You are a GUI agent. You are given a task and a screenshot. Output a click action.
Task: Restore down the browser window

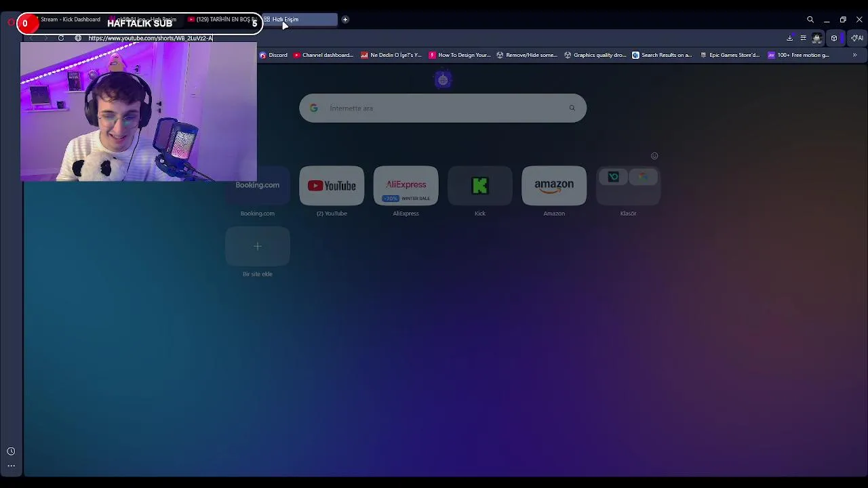tap(843, 20)
